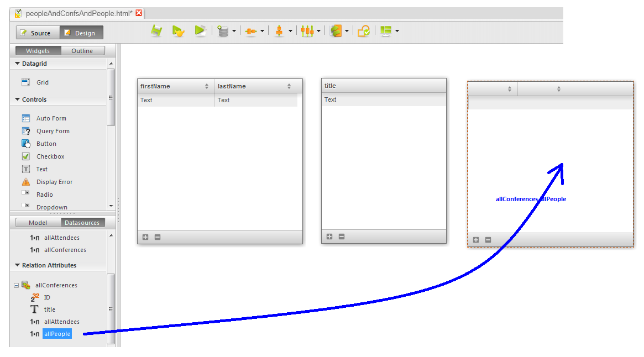Select the peopleAndConfsAndPeople.html file tab
Screen dimensions: 644x357
(x=79, y=13)
